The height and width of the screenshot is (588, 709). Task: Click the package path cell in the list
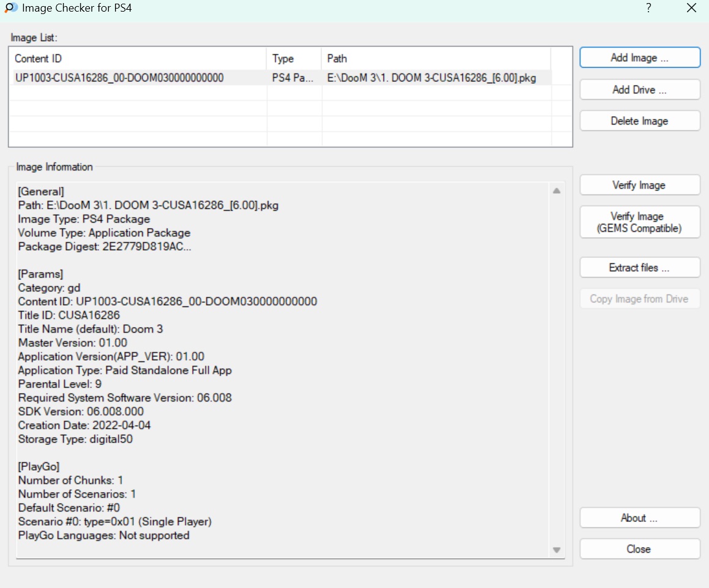click(x=432, y=78)
